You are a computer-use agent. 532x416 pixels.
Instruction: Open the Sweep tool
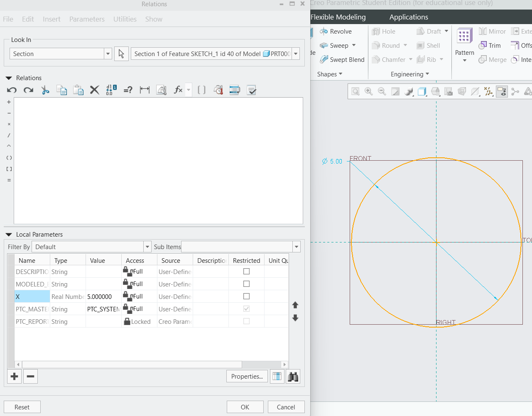pos(336,45)
